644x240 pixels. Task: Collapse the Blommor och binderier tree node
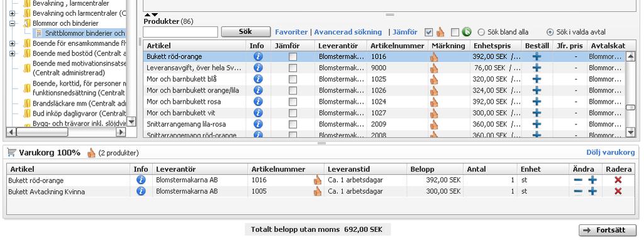pyautogui.click(x=13, y=23)
